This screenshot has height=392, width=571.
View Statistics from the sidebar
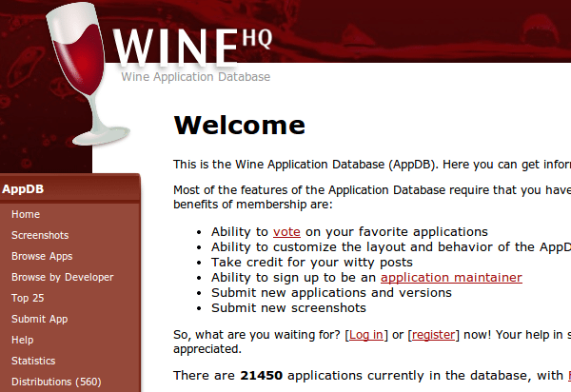click(33, 361)
